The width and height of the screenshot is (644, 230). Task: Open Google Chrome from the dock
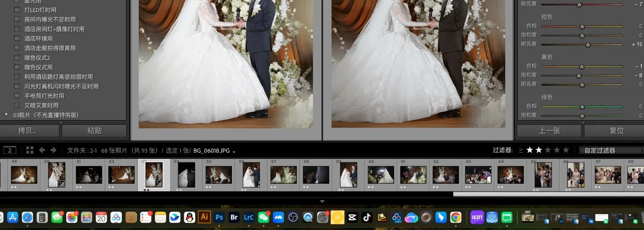456,217
